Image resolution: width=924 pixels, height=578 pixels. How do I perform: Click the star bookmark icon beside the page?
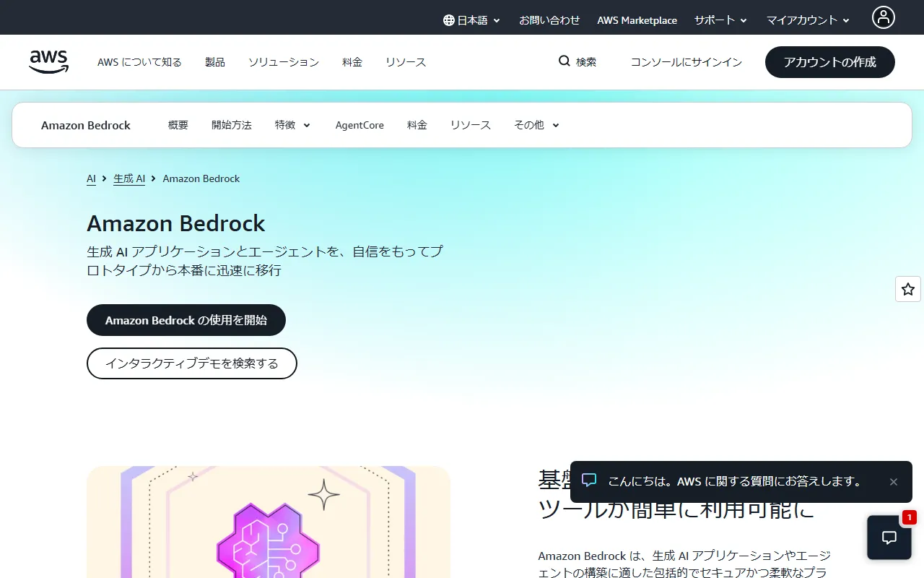point(907,289)
